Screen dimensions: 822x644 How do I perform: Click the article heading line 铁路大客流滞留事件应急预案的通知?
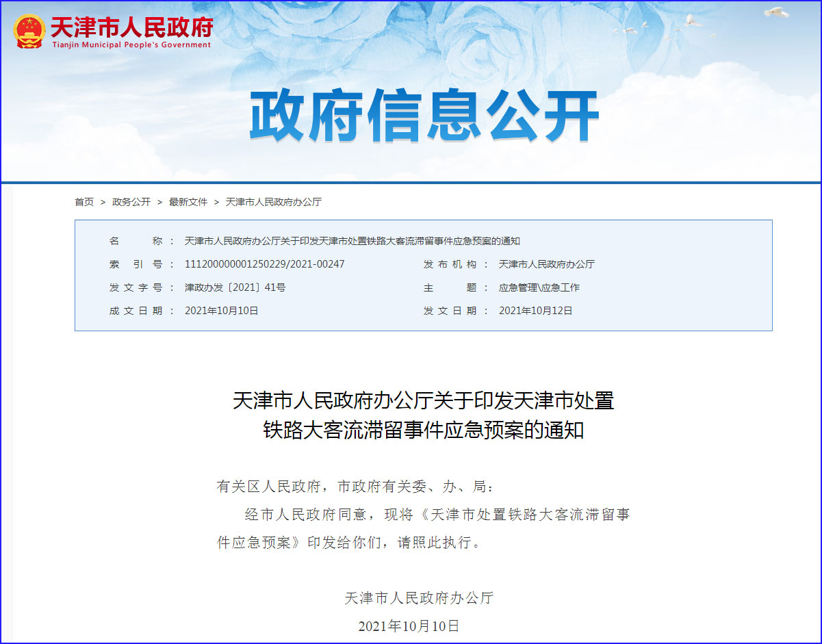coord(424,430)
